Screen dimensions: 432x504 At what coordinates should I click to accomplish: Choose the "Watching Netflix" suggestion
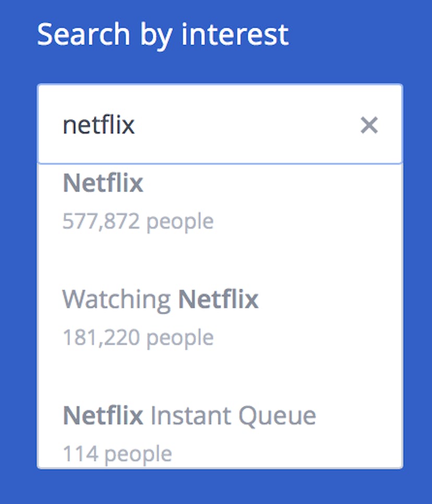160,299
